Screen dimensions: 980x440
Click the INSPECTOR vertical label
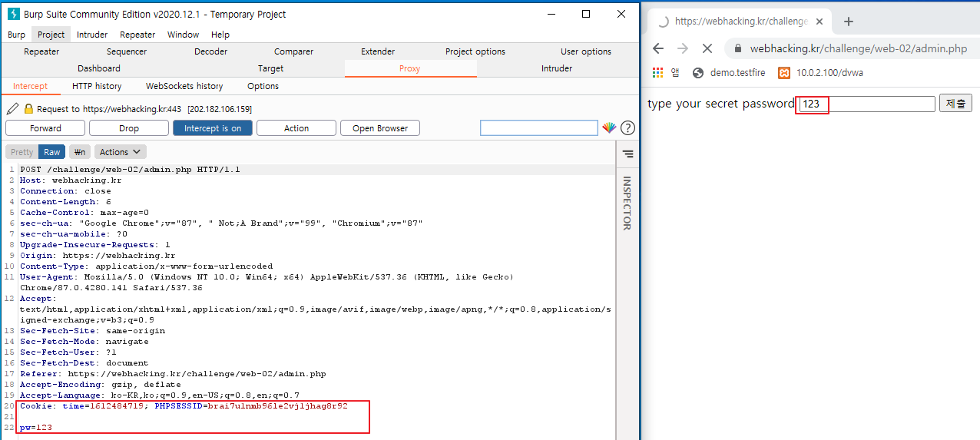click(627, 203)
